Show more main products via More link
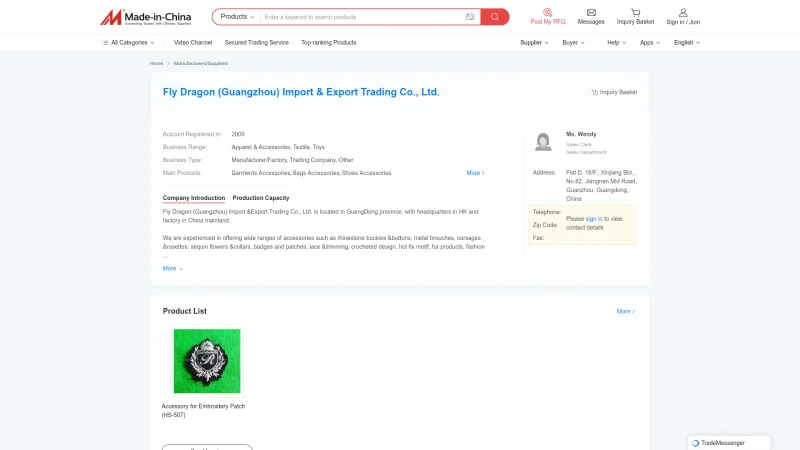The image size is (800, 450). click(475, 173)
